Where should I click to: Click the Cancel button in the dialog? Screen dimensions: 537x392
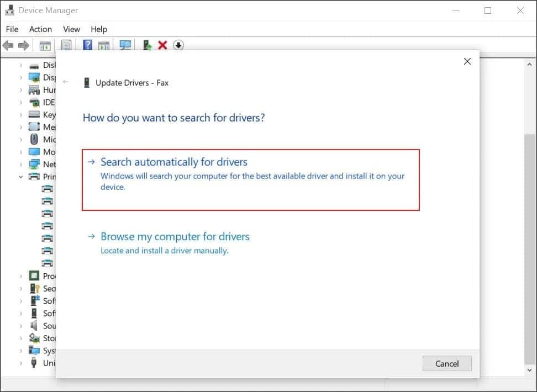point(446,363)
